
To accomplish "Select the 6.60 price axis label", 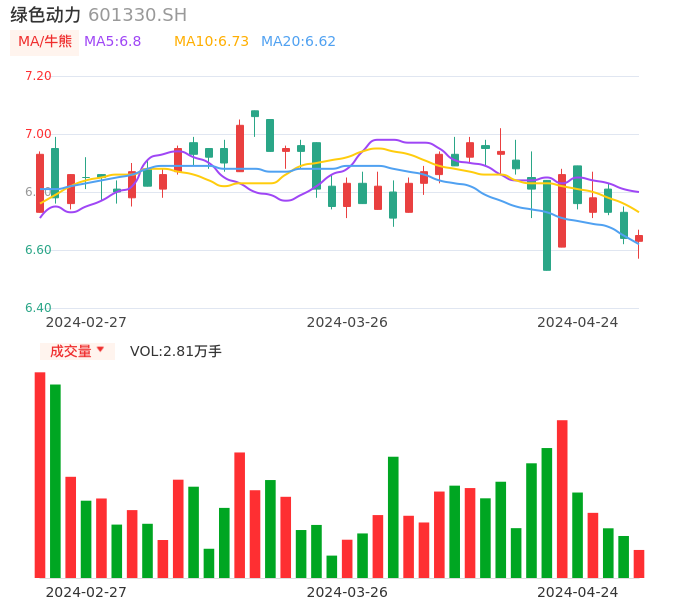I will click(38, 250).
